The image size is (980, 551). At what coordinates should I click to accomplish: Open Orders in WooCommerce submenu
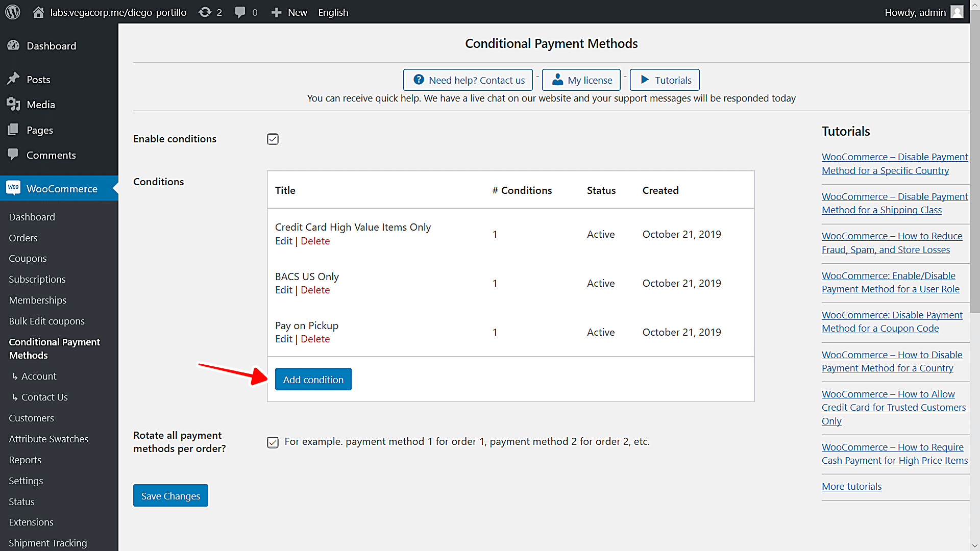[x=23, y=238]
